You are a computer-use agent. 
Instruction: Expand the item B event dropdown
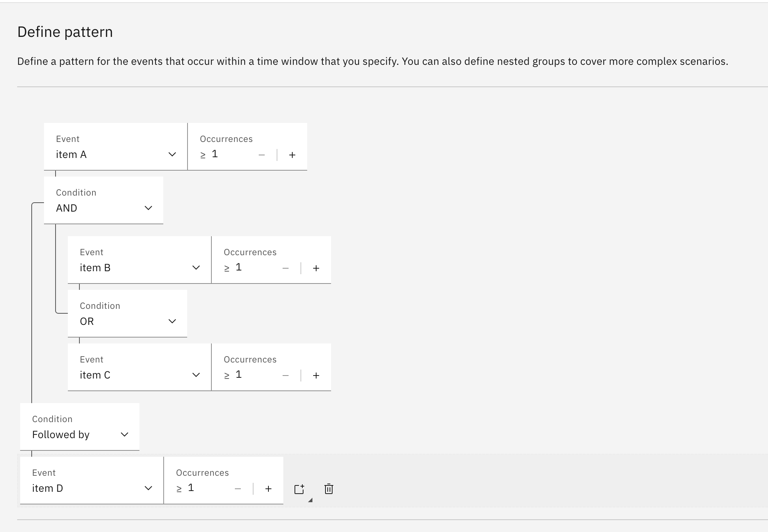[x=139, y=267]
